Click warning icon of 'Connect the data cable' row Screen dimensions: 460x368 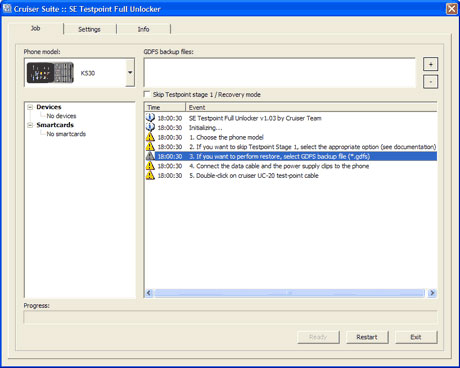[150, 166]
